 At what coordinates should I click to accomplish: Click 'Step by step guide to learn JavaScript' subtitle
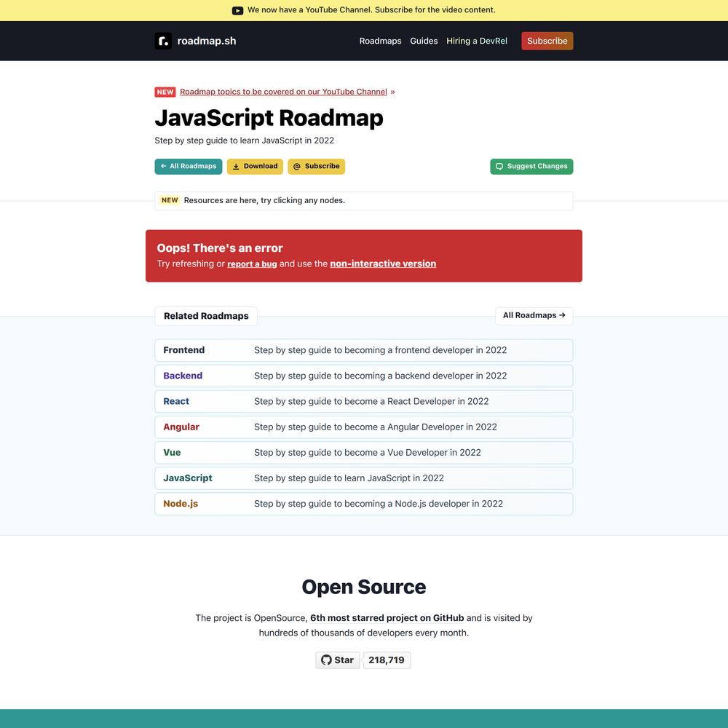[244, 141]
